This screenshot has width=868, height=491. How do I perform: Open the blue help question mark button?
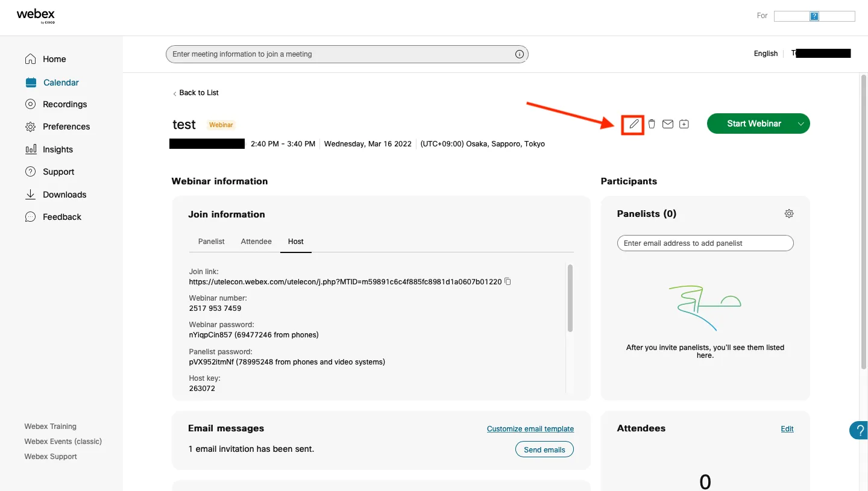859,430
